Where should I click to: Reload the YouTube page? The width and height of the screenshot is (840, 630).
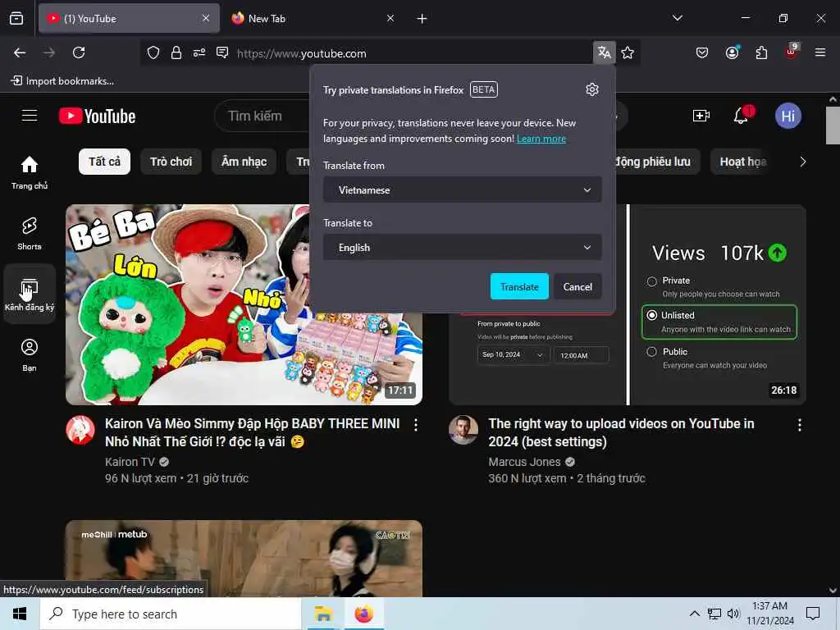pyautogui.click(x=79, y=52)
